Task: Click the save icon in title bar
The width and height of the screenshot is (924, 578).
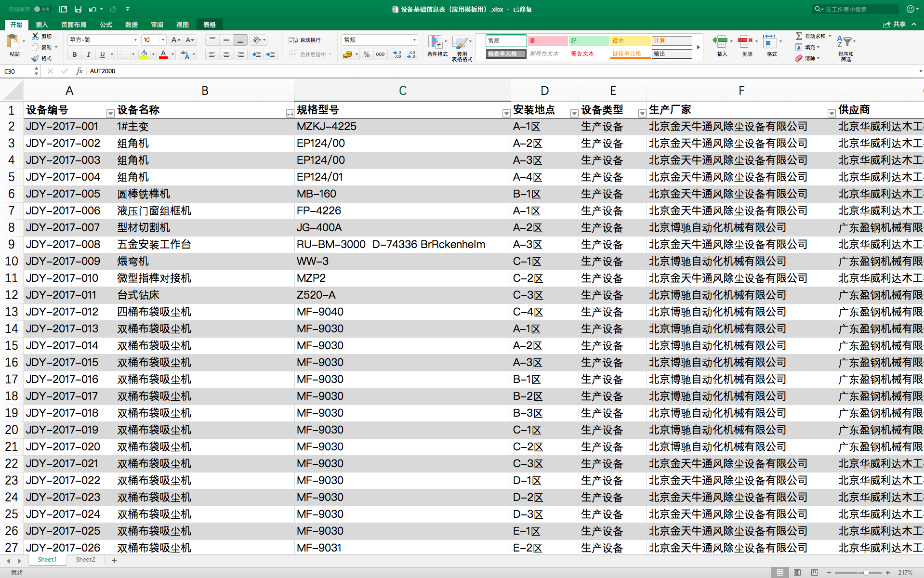Action: coord(78,9)
